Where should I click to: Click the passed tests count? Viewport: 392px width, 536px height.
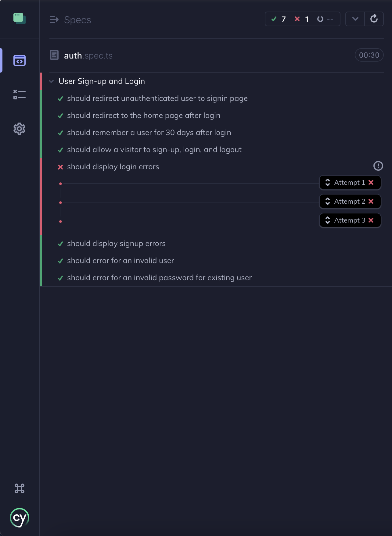click(279, 19)
